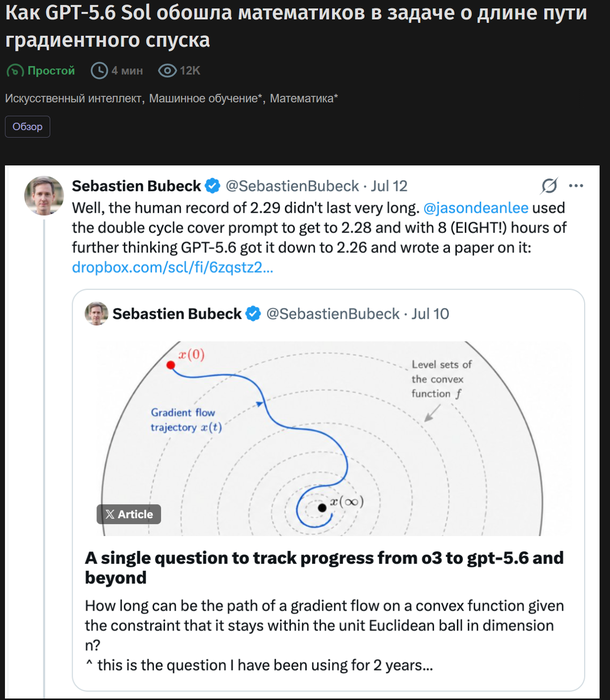Click the Grok slashed-circle icon on tweet
Viewport: 610px width, 700px height.
549,186
